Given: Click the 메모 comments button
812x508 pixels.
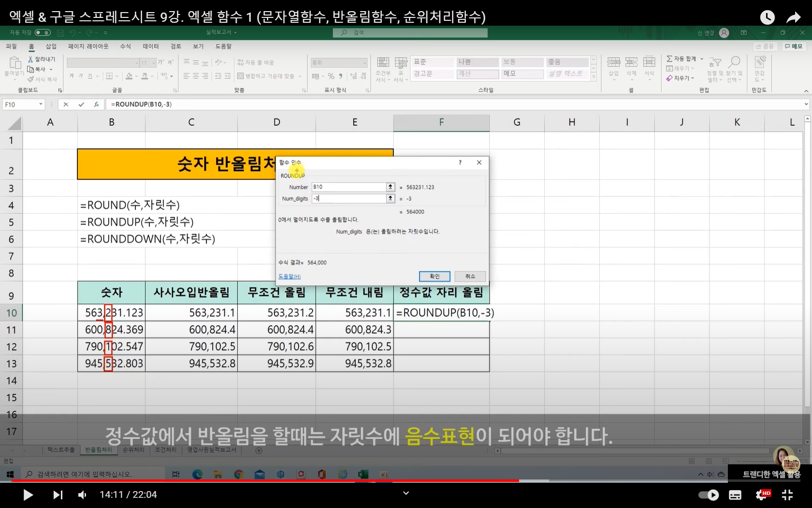Looking at the screenshot, I should pyautogui.click(x=793, y=46).
